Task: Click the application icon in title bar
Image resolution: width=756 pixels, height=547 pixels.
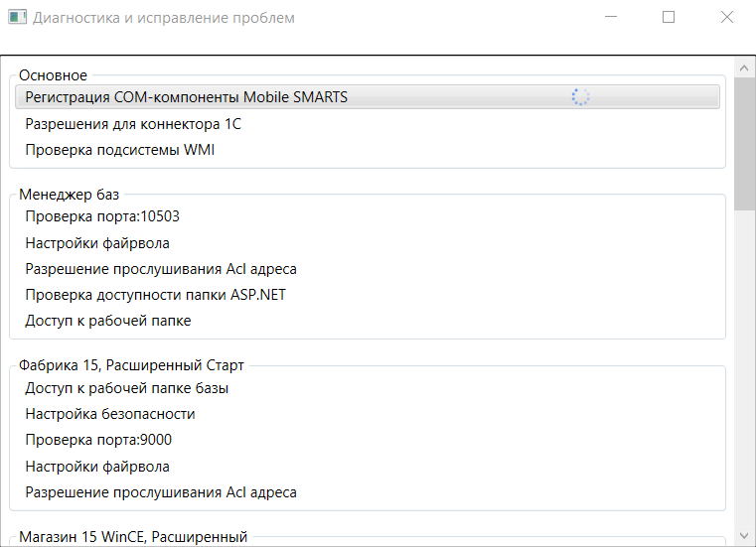Action: (17, 17)
